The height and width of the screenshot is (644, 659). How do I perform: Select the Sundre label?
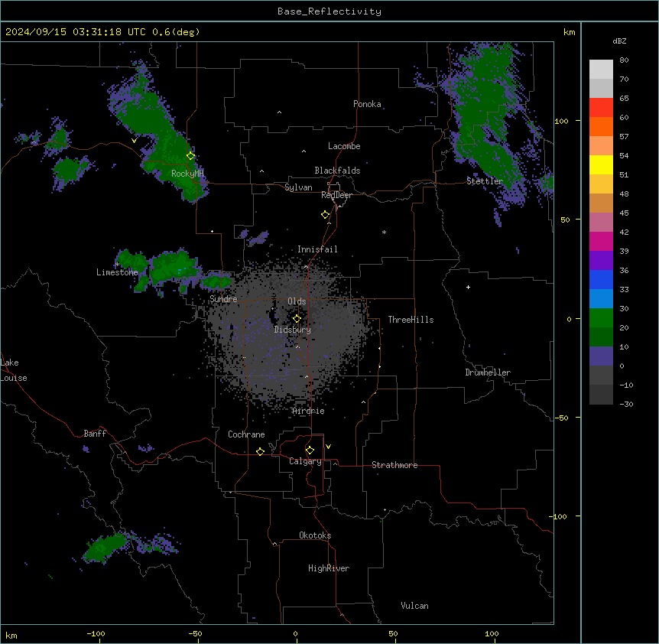tap(223, 299)
